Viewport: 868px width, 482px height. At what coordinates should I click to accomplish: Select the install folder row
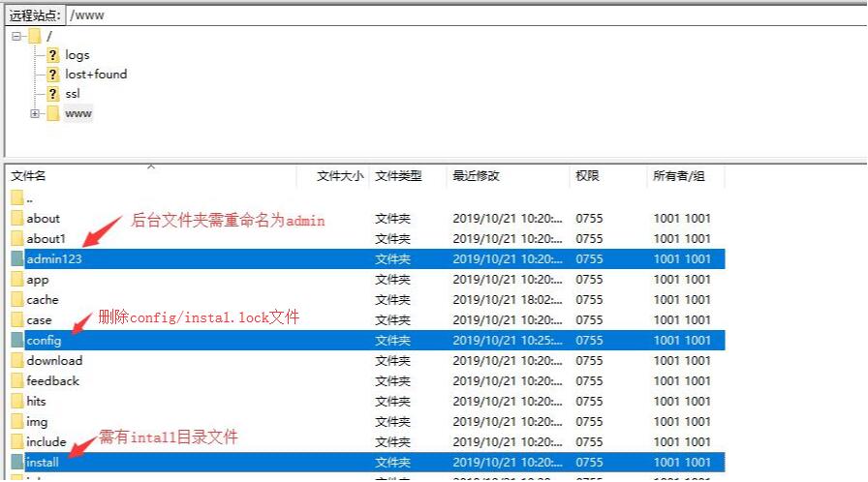point(367,463)
